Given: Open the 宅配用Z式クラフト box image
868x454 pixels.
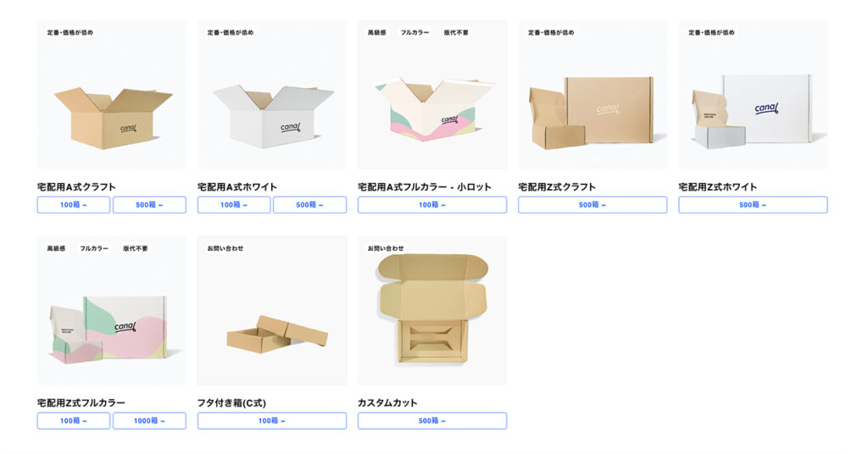Looking at the screenshot, I should point(593,95).
